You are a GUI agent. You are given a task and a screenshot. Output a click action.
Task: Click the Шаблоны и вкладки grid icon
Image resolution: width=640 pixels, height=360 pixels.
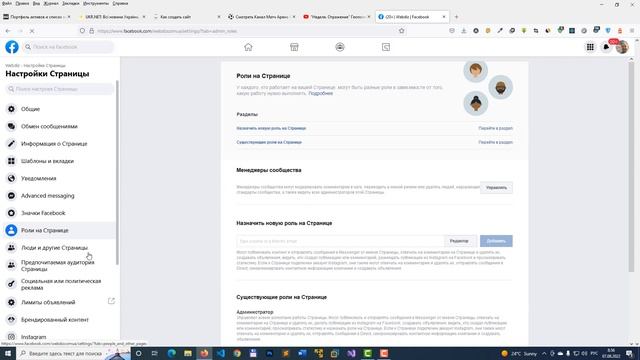tap(11, 161)
